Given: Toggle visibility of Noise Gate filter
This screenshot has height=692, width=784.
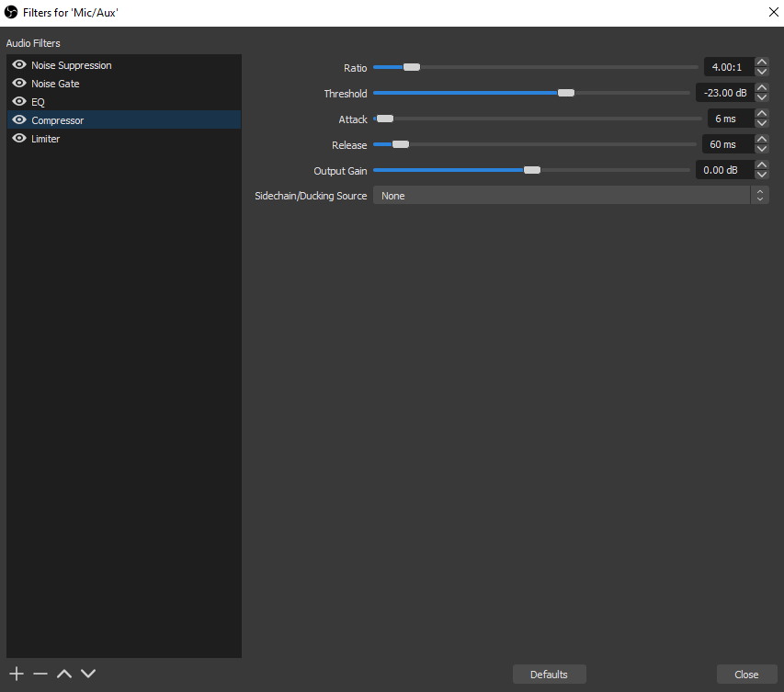Looking at the screenshot, I should coord(18,84).
